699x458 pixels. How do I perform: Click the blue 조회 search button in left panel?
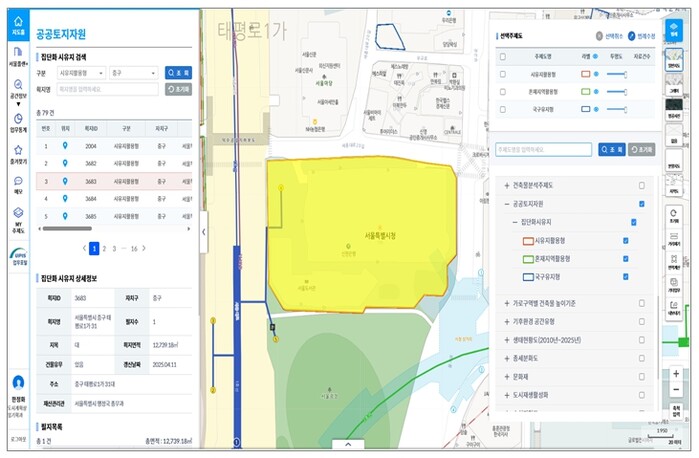click(x=178, y=73)
